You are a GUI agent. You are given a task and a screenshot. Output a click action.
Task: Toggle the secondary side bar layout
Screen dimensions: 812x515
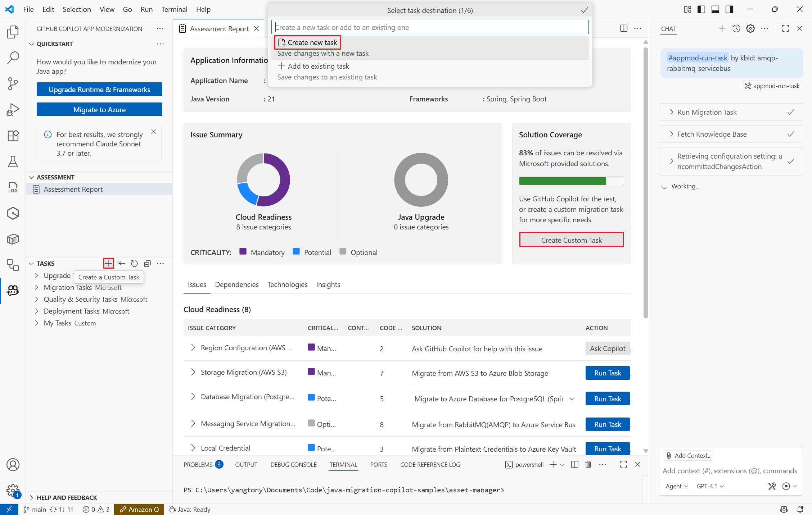729,9
